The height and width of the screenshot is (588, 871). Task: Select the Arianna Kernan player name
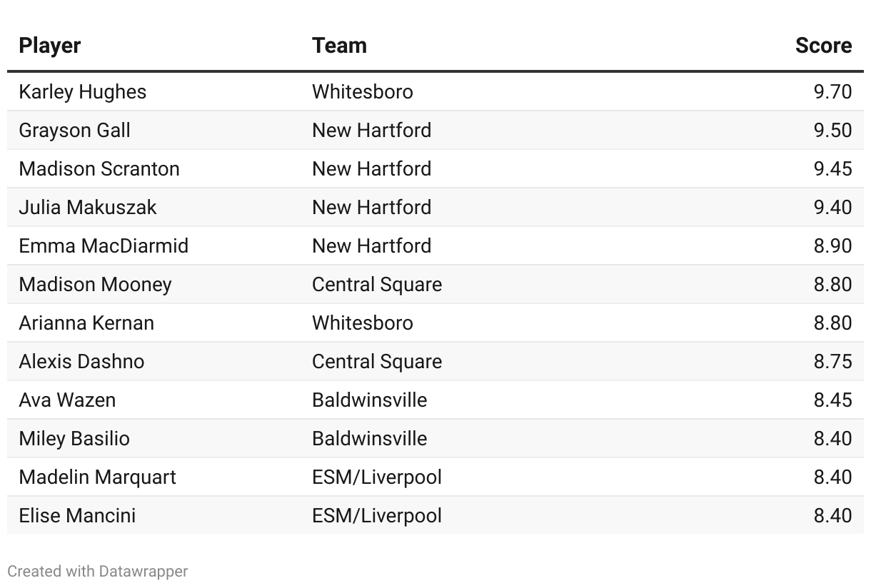[x=86, y=323]
